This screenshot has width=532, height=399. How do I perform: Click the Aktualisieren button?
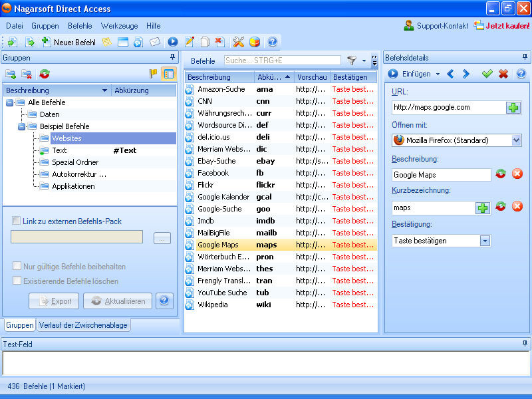pos(118,301)
